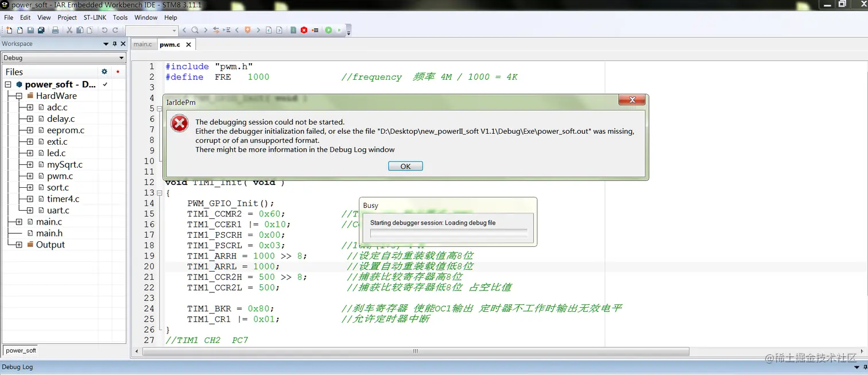This screenshot has height=375, width=868.
Task: Click the green Download and Debug icon
Action: click(x=328, y=30)
